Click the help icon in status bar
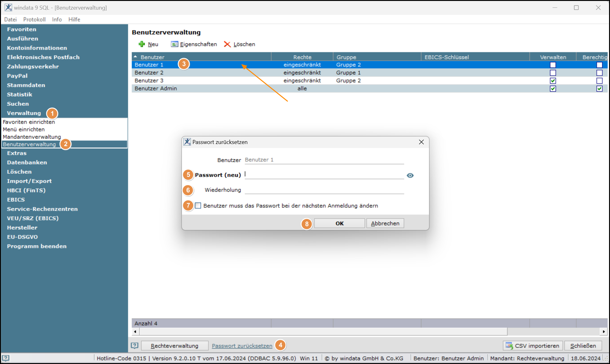Image resolution: width=610 pixels, height=364 pixels. [6, 358]
